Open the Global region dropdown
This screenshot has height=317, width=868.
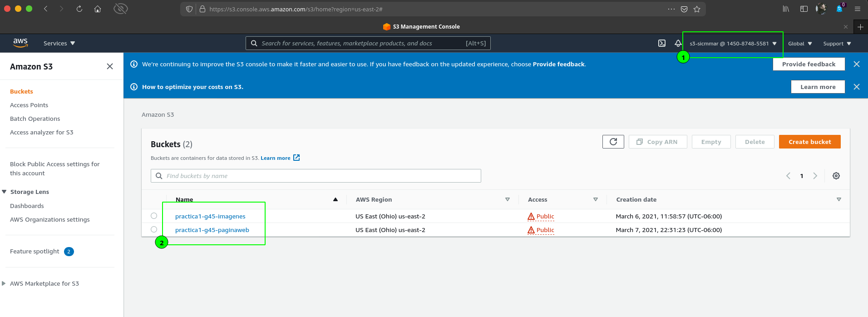click(x=800, y=44)
